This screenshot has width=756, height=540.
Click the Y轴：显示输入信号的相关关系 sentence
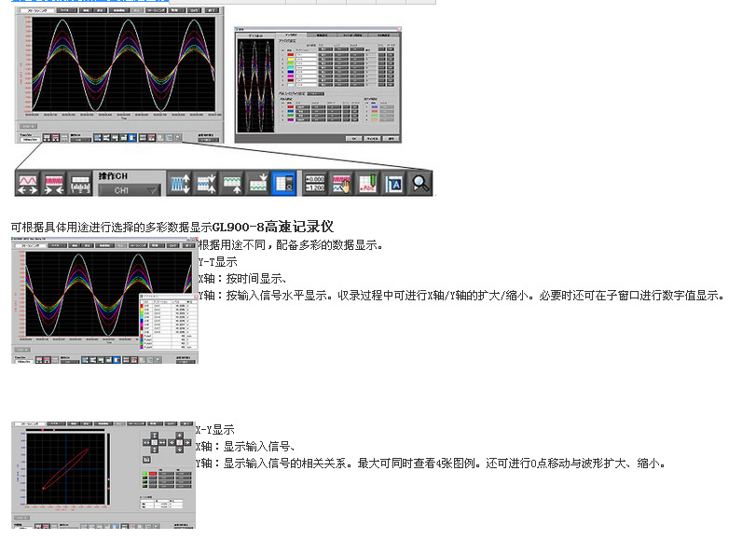[x=431, y=464]
